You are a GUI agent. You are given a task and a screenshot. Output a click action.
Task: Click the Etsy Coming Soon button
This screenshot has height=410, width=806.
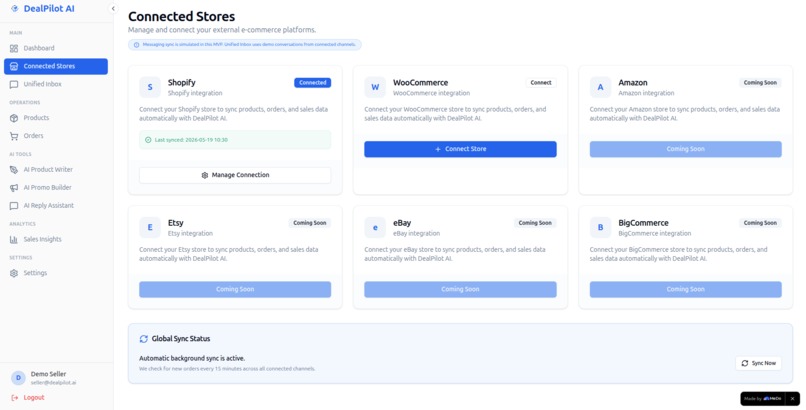coord(235,289)
